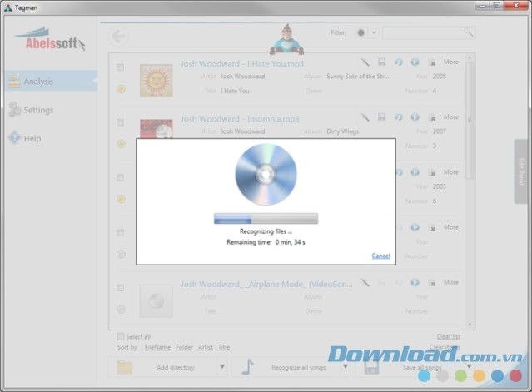Click the search magnifier icon in filter box
The height and width of the screenshot is (392, 532).
(x=469, y=32)
